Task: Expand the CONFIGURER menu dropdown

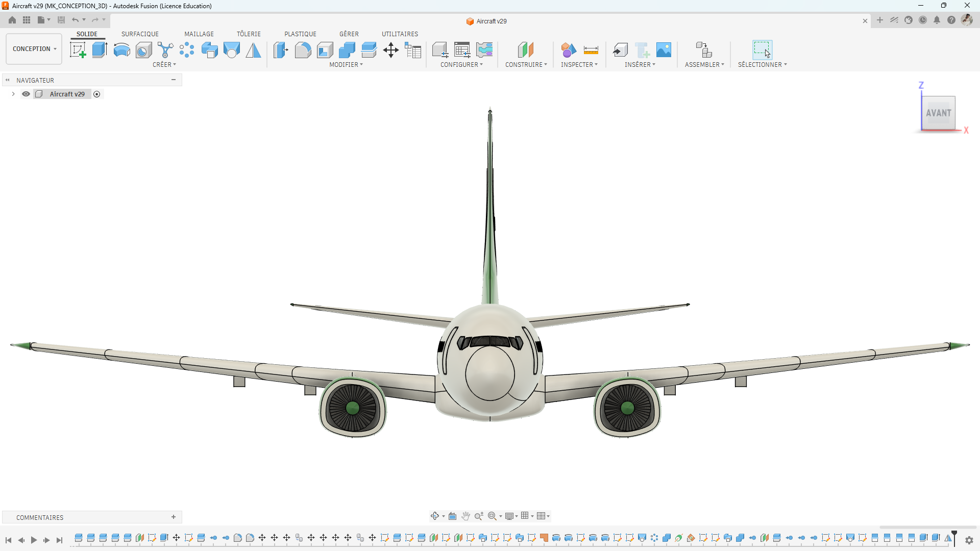Action: [461, 65]
